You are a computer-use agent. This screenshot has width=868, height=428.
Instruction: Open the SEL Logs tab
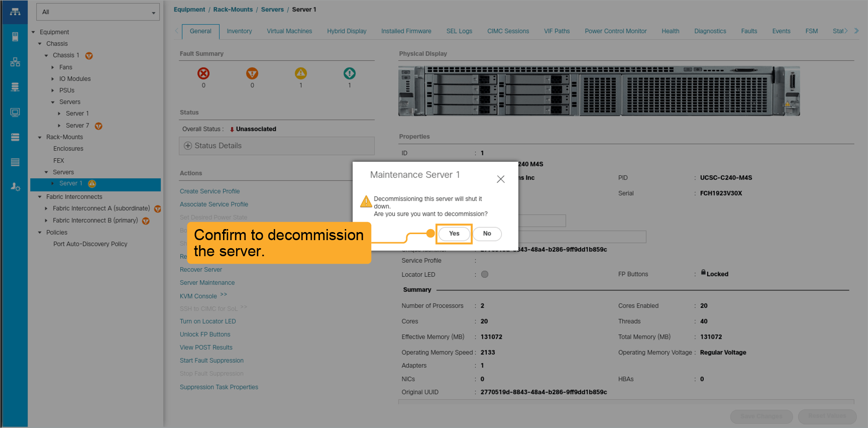pyautogui.click(x=459, y=31)
